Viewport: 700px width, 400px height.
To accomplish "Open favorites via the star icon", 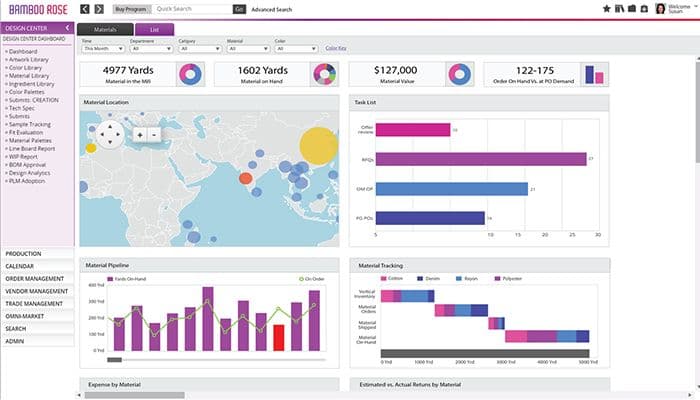I will coord(606,9).
